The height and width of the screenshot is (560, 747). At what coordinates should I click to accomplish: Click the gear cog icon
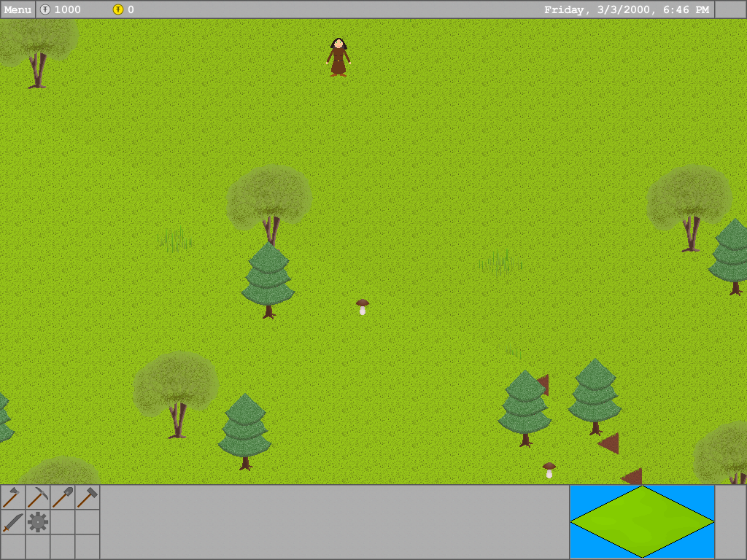click(38, 522)
